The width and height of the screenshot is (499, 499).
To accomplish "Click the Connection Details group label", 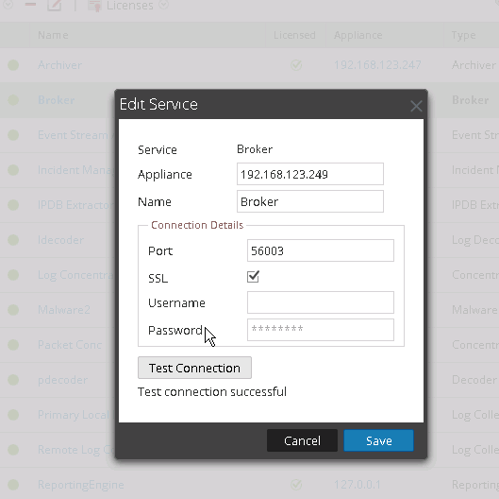I will [x=197, y=225].
